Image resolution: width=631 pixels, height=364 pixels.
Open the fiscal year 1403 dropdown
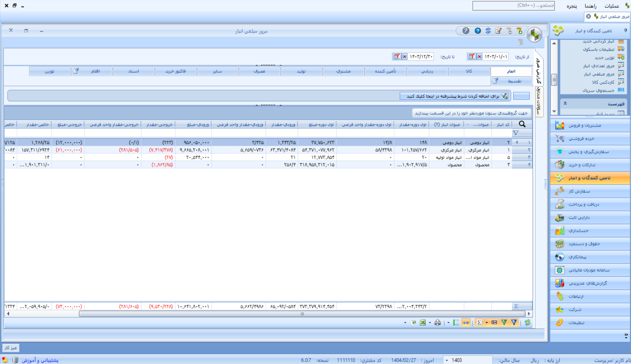(x=447, y=360)
